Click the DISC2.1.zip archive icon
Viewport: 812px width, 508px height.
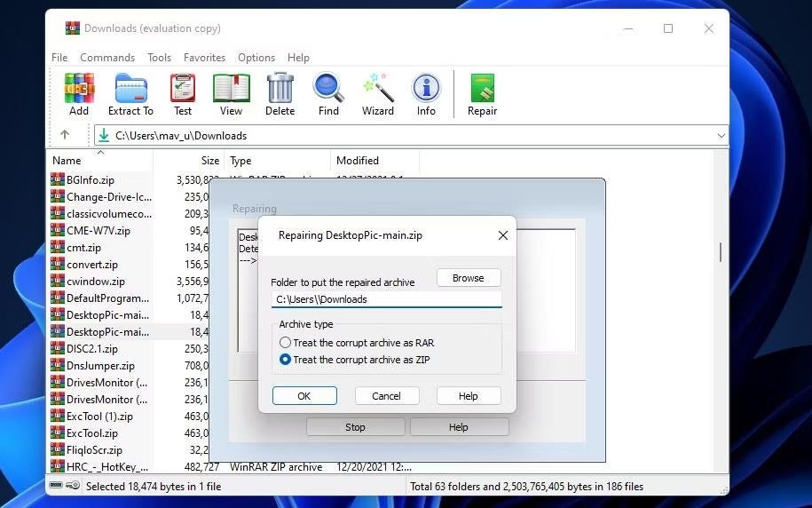tap(58, 348)
